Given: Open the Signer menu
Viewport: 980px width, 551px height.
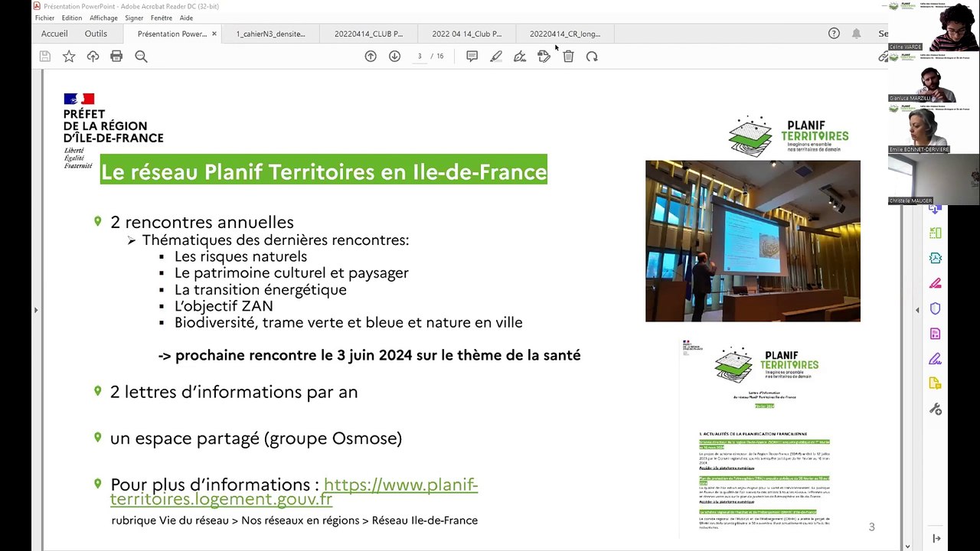Looking at the screenshot, I should (x=134, y=18).
